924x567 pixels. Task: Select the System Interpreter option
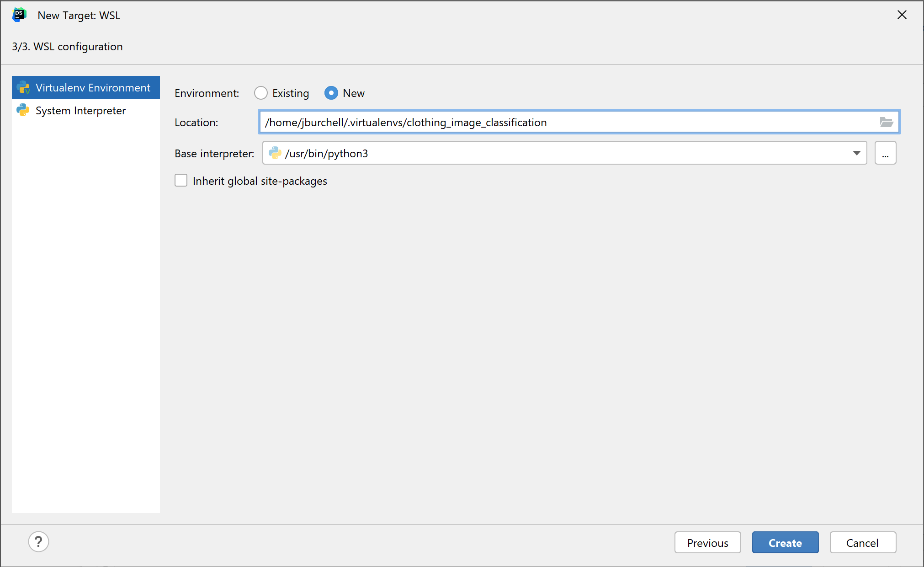point(86,110)
